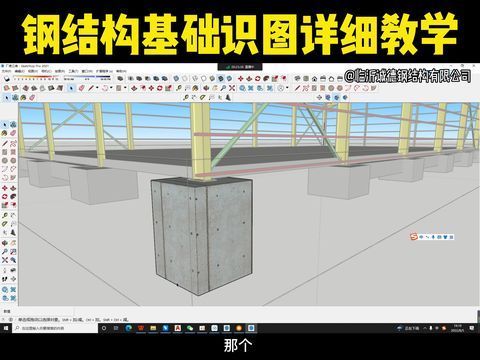480x360 pixels.
Task: Expand the clock icon dropdown arrow
Action: click(287, 88)
